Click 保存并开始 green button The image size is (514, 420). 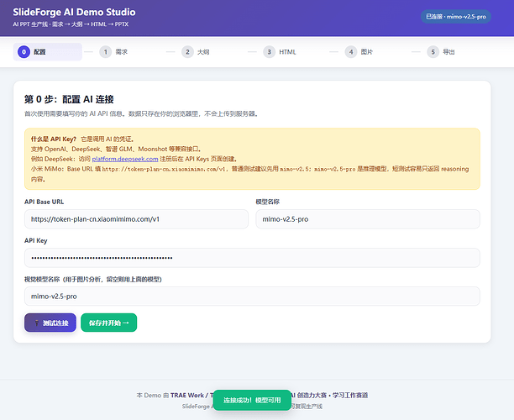point(109,323)
